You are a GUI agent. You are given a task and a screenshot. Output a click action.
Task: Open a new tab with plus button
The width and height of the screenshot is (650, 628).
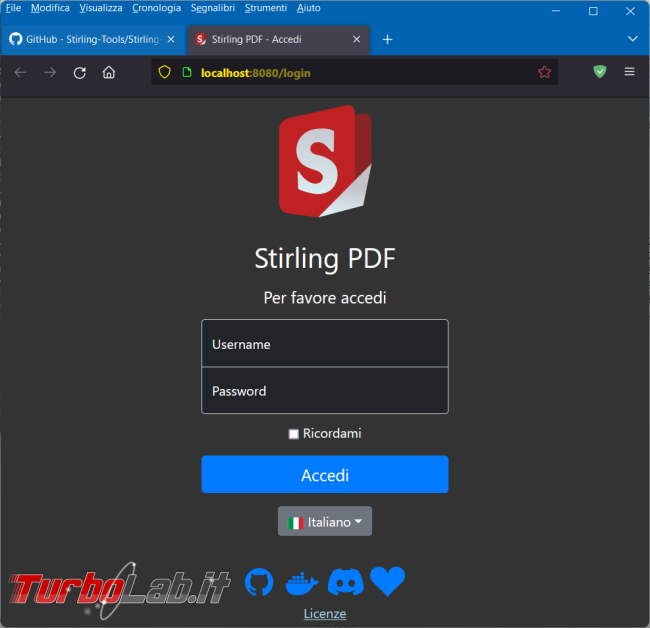[x=387, y=39]
